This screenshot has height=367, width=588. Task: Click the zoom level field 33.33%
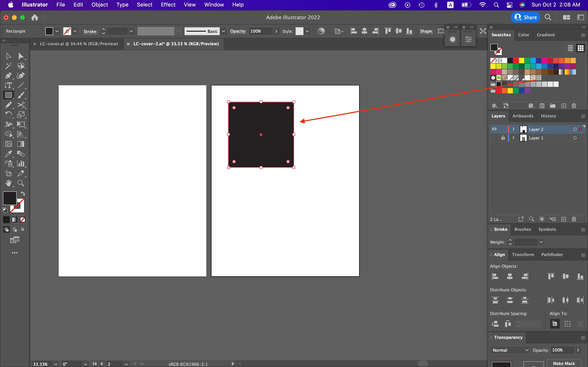pos(41,364)
